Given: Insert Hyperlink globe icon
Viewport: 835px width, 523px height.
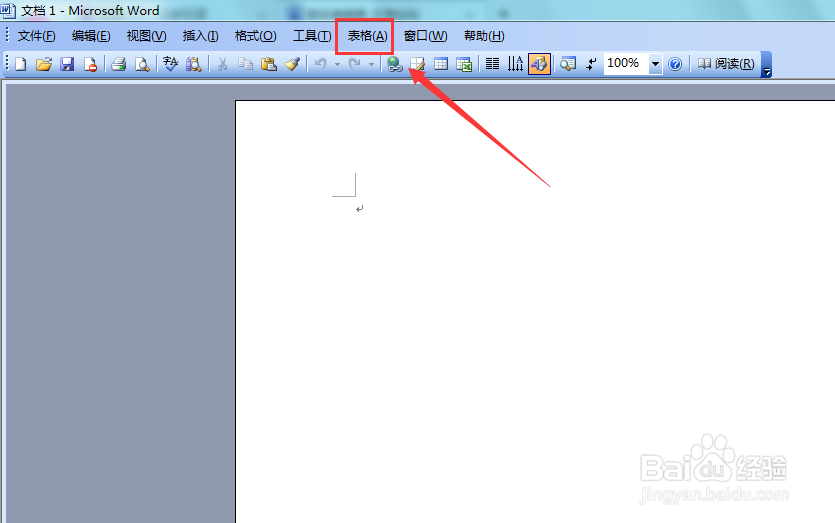Looking at the screenshot, I should (395, 64).
